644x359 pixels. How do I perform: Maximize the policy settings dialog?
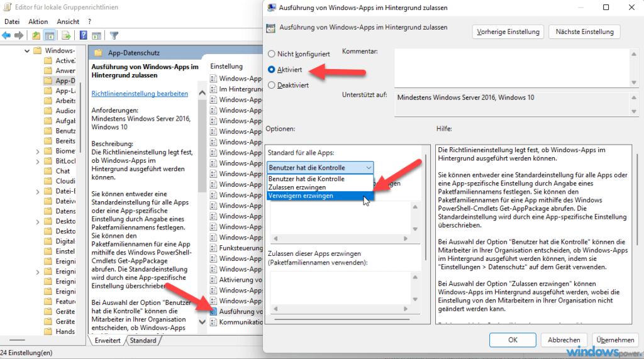tap(606, 8)
